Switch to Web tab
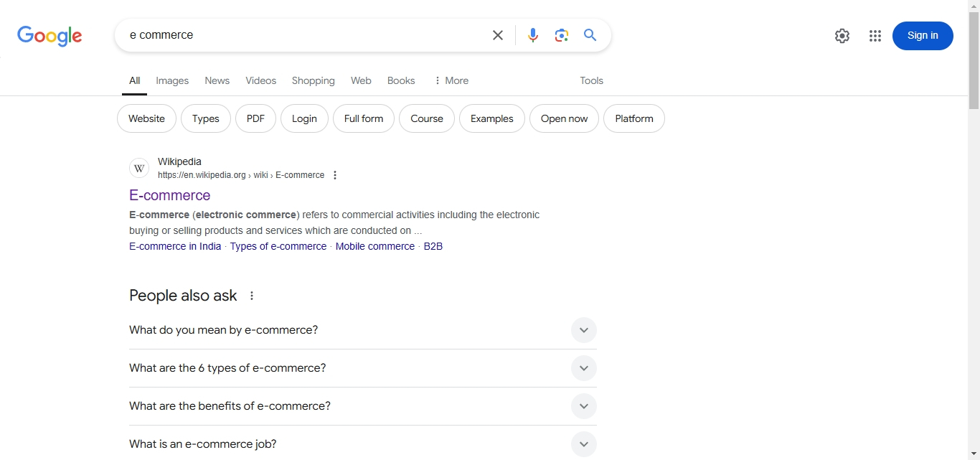The image size is (980, 460). pos(361,81)
